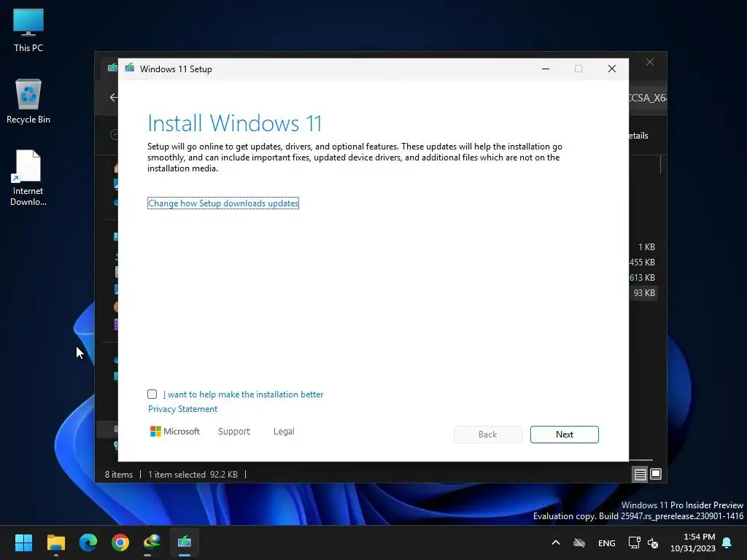Select Internet Download shortcut on desktop

coord(28,178)
